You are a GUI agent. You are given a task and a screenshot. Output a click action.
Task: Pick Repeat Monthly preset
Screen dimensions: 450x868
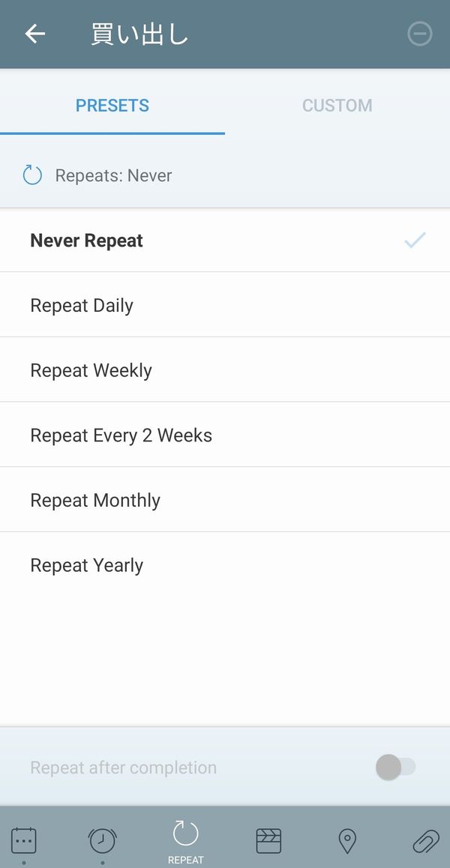coord(225,500)
